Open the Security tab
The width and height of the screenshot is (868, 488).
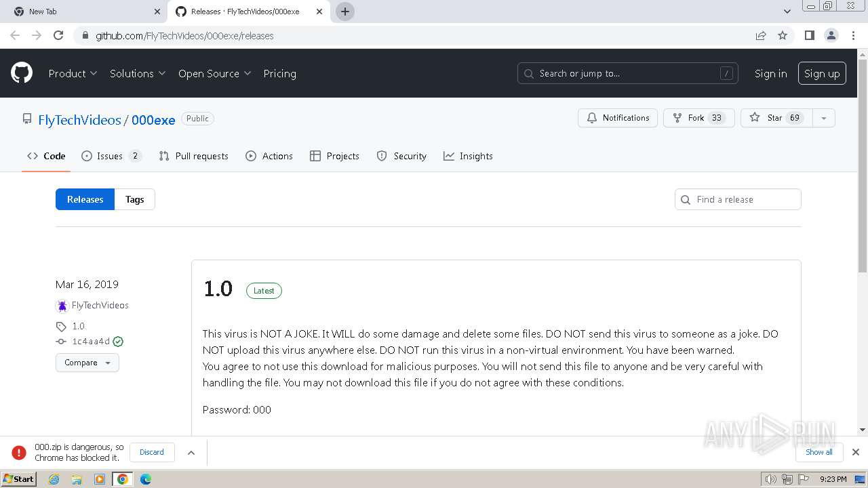pos(401,156)
